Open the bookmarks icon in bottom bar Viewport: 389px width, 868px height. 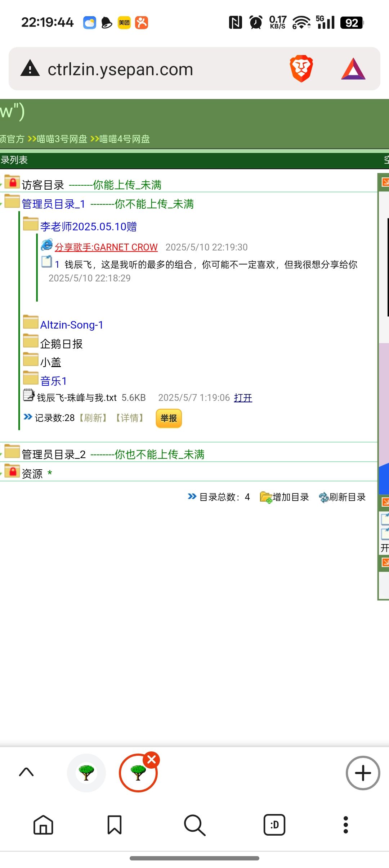tap(115, 824)
